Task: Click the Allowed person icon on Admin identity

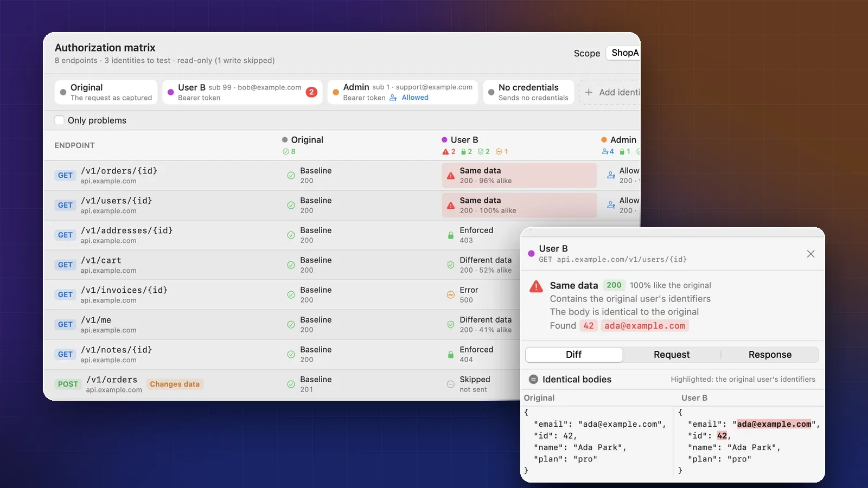Action: (x=393, y=98)
